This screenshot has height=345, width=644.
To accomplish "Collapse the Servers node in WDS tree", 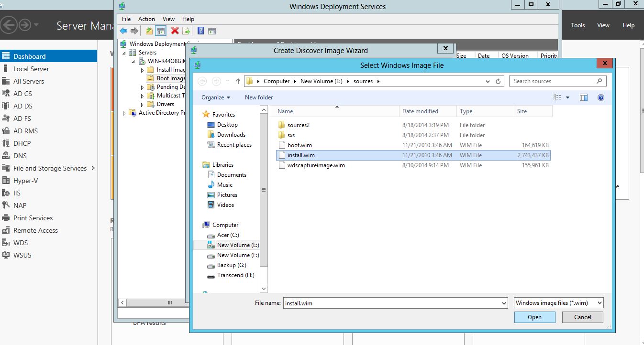I will pos(124,53).
